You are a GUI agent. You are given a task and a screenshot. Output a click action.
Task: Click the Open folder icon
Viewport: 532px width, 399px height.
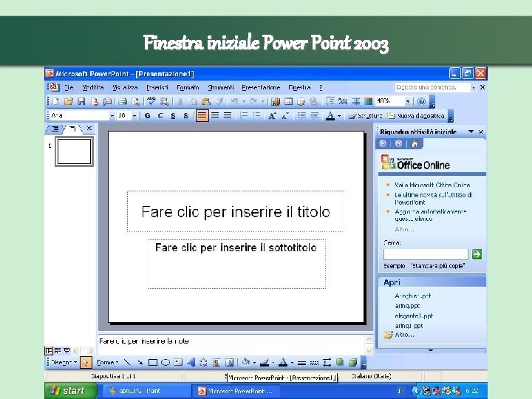69,101
